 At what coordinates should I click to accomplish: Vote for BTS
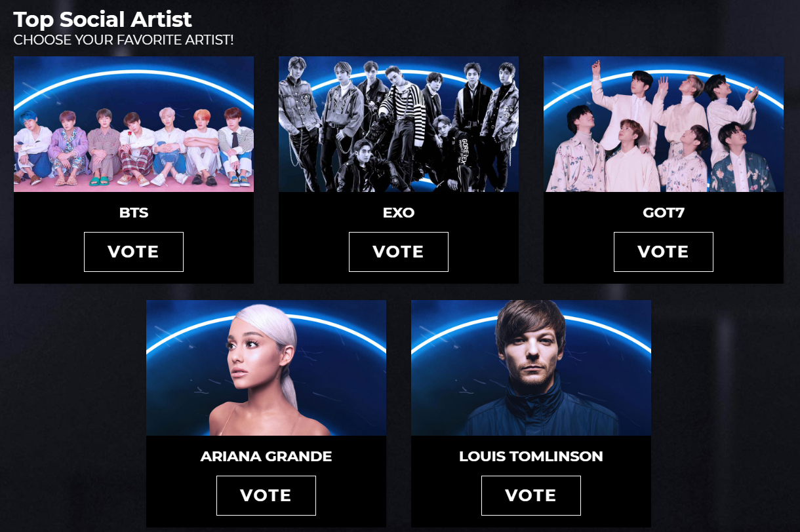(x=134, y=252)
